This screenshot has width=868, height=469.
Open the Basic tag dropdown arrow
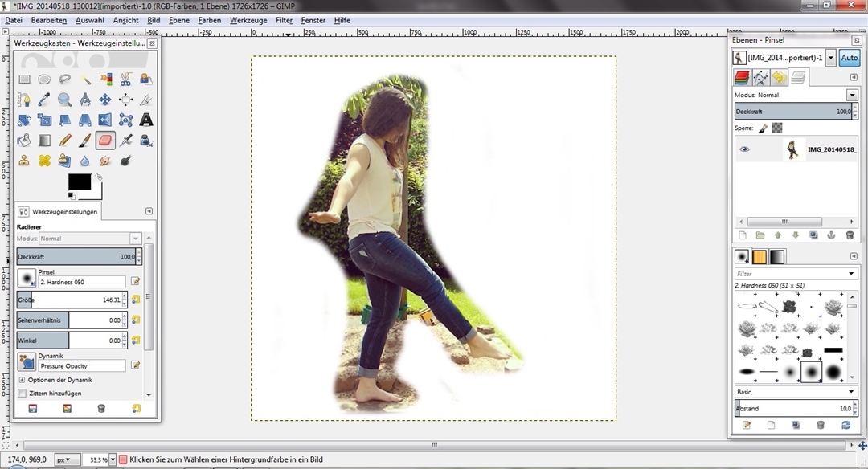pos(851,392)
